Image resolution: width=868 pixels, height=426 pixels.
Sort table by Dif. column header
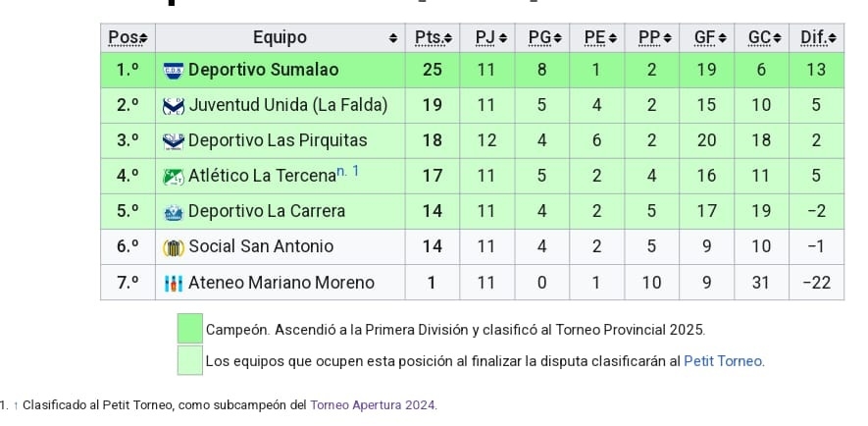pos(817,38)
